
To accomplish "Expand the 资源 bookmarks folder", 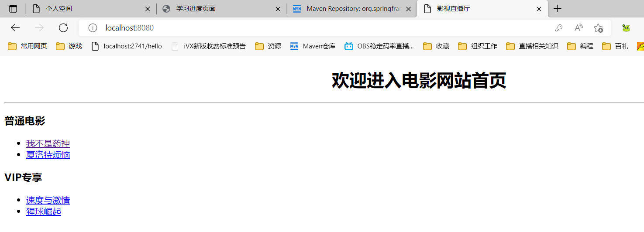I will point(268,46).
